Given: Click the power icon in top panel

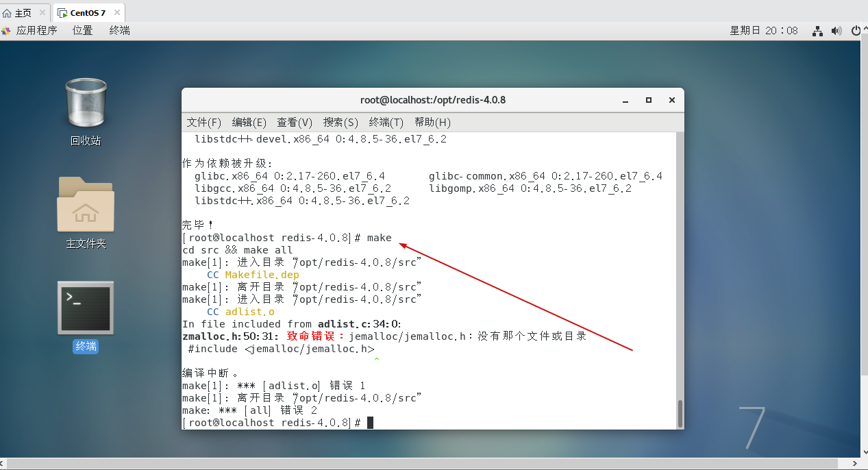Looking at the screenshot, I should [856, 31].
